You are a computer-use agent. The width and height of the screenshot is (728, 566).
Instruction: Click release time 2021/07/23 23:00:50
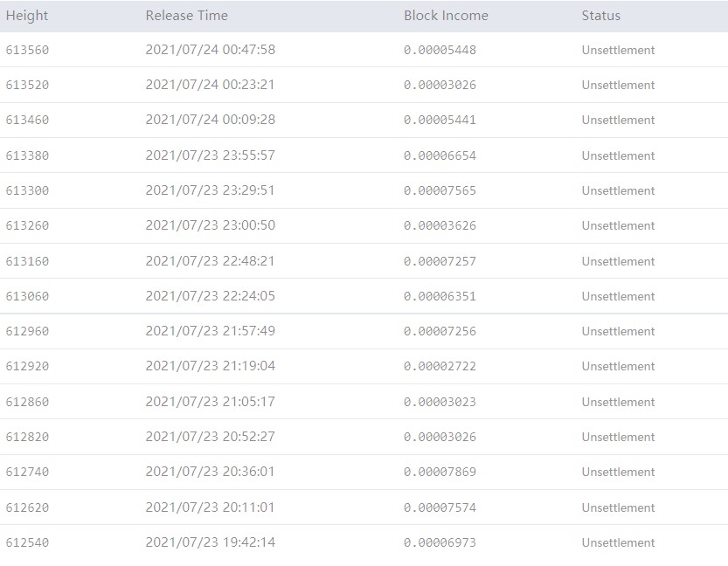tap(211, 225)
